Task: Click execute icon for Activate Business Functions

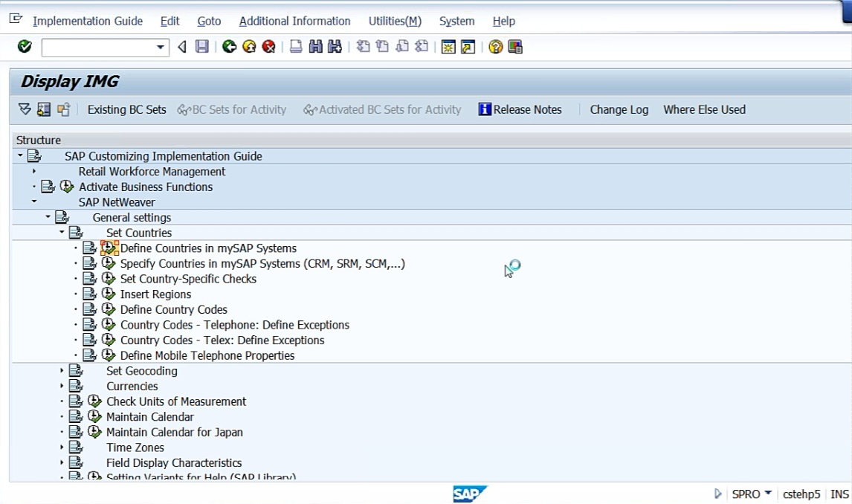Action: point(67,187)
